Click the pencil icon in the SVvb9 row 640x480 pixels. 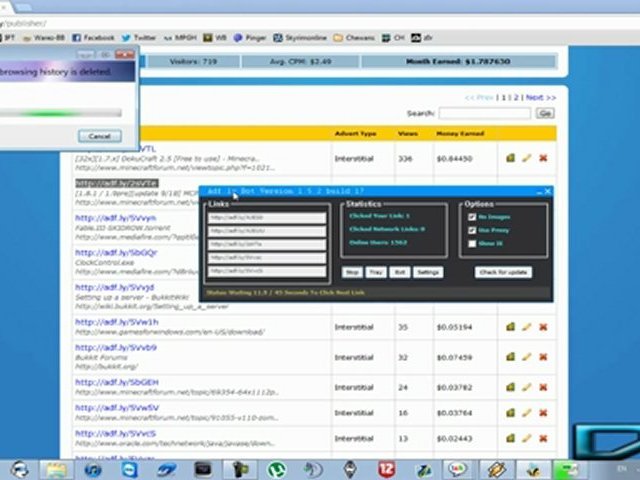tap(527, 355)
